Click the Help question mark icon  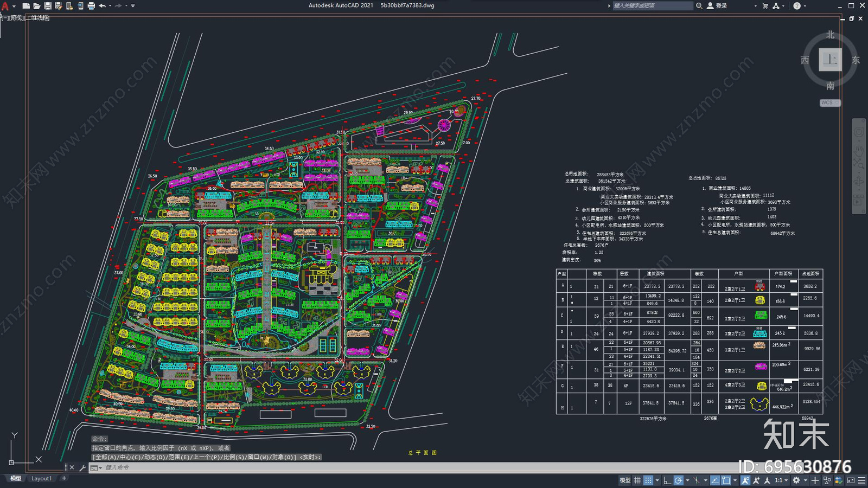[797, 6]
